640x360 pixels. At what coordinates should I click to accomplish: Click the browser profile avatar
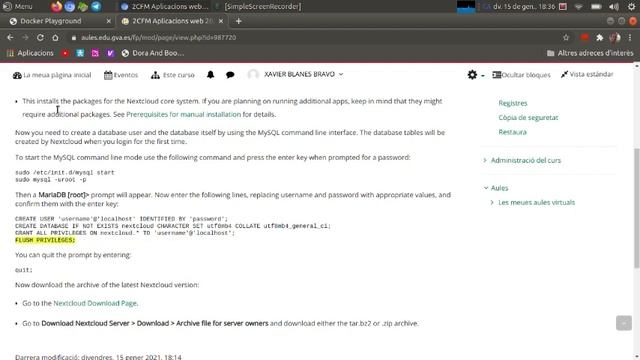[x=615, y=37]
